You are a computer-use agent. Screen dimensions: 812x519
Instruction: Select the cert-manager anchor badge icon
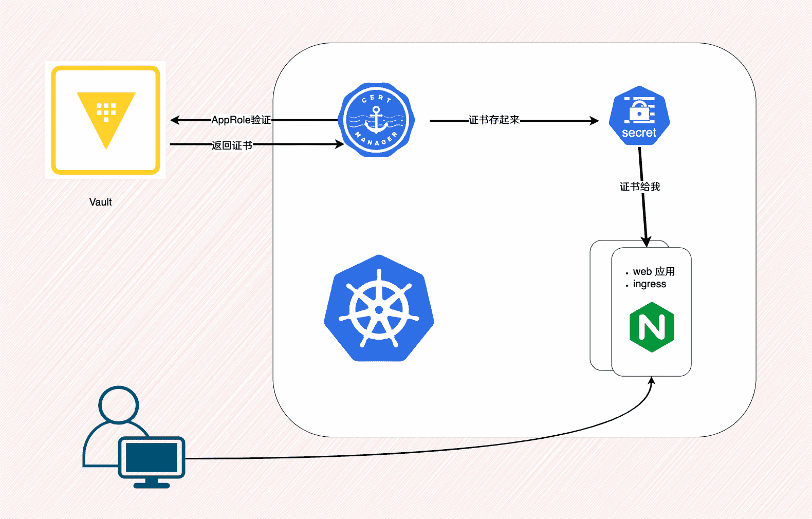pos(376,120)
